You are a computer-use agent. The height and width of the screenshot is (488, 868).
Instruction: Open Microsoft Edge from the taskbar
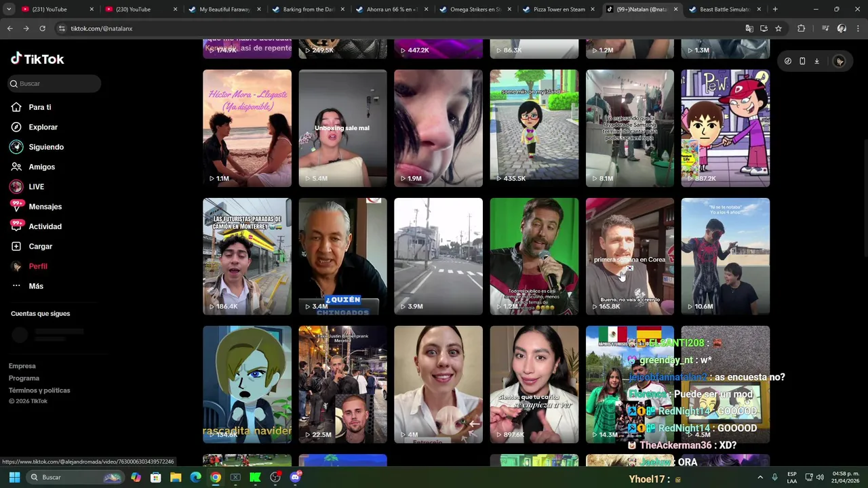coord(195,477)
